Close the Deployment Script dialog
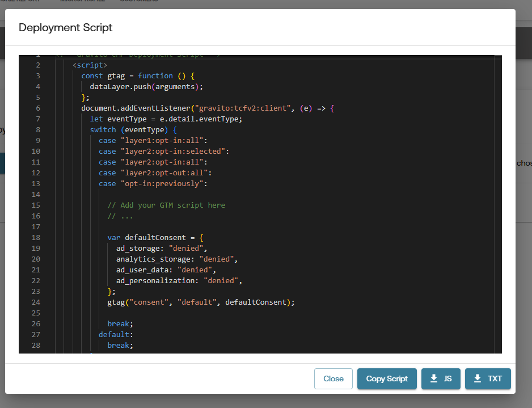The height and width of the screenshot is (408, 532). click(333, 378)
